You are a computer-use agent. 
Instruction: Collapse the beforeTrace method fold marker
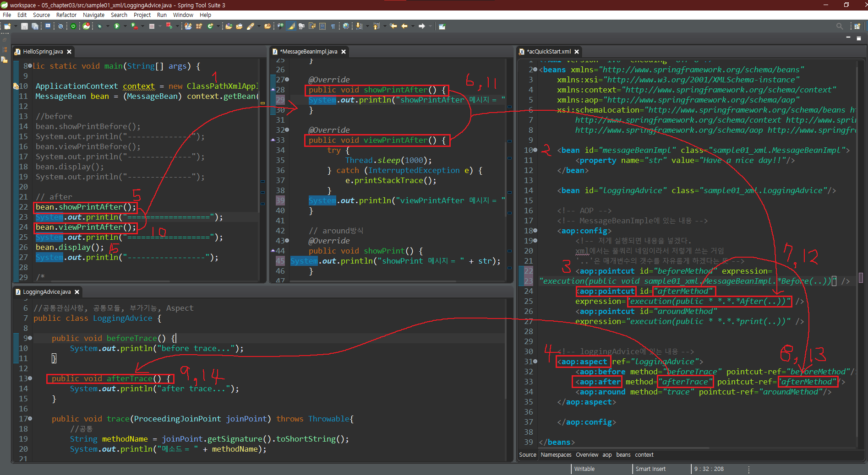[30, 338]
